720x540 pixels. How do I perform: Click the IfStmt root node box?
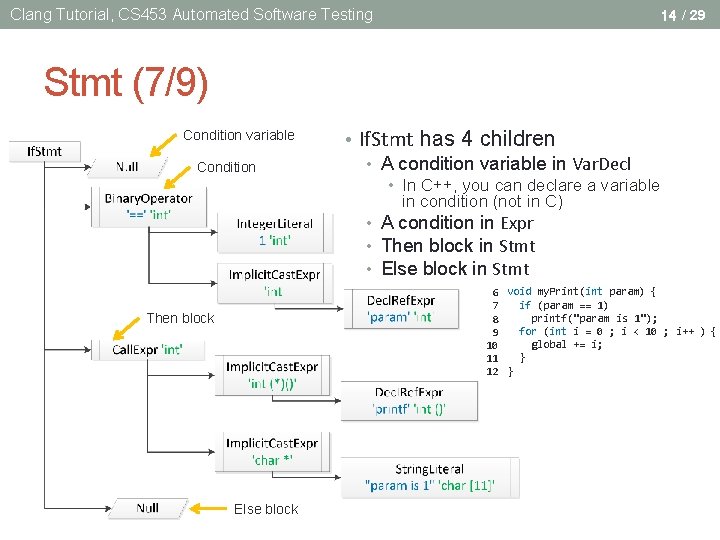(x=45, y=152)
